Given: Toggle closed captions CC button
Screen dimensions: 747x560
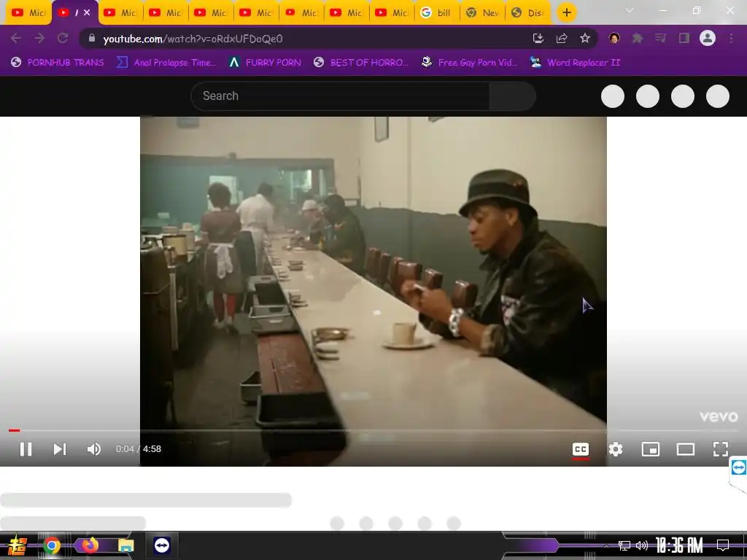Looking at the screenshot, I should point(580,449).
